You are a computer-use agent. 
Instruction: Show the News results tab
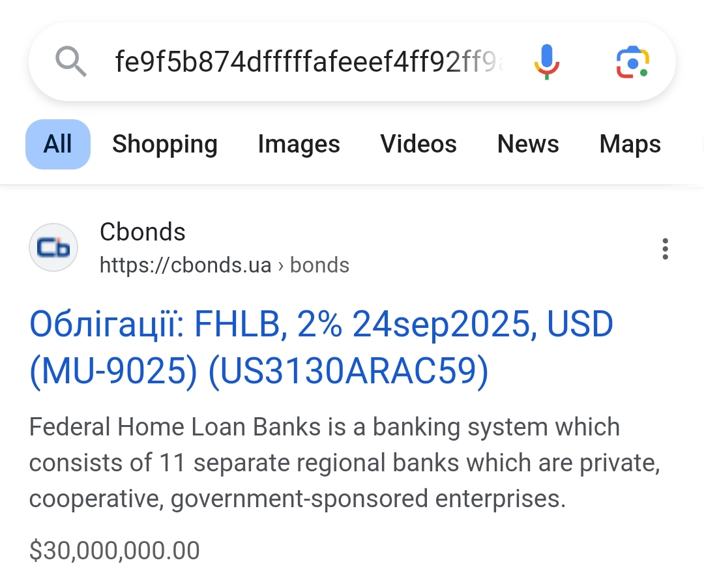[x=528, y=144]
